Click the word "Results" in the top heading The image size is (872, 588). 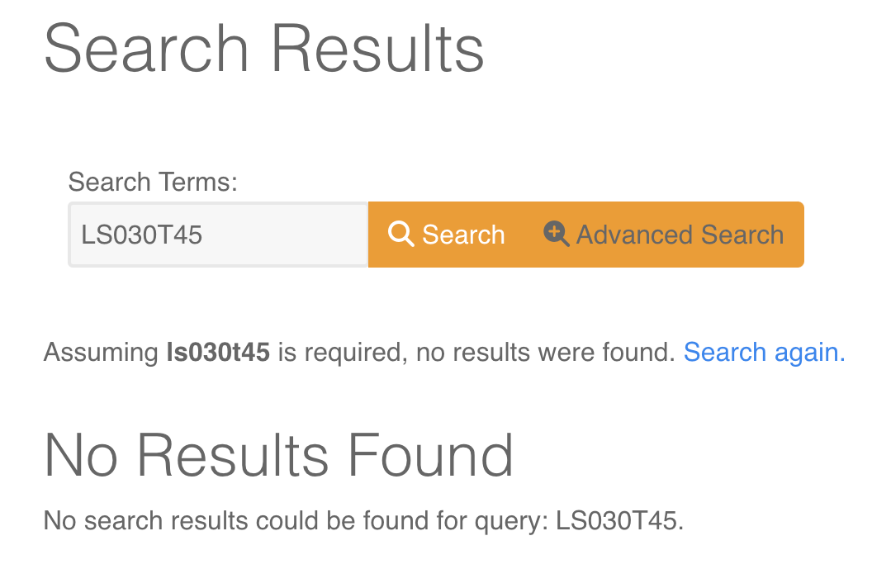click(x=377, y=49)
